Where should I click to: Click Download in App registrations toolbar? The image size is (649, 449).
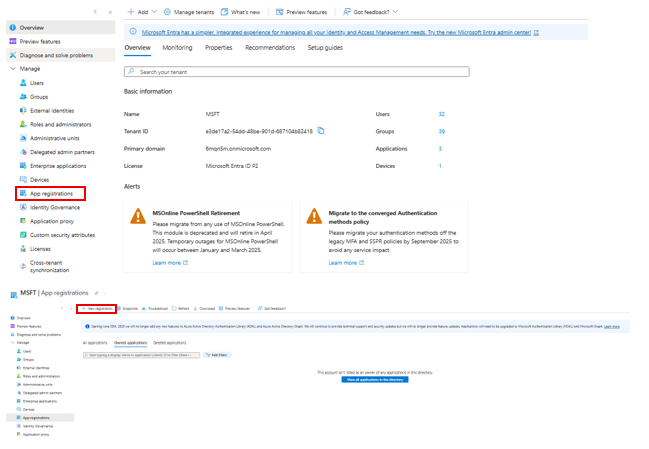204,309
